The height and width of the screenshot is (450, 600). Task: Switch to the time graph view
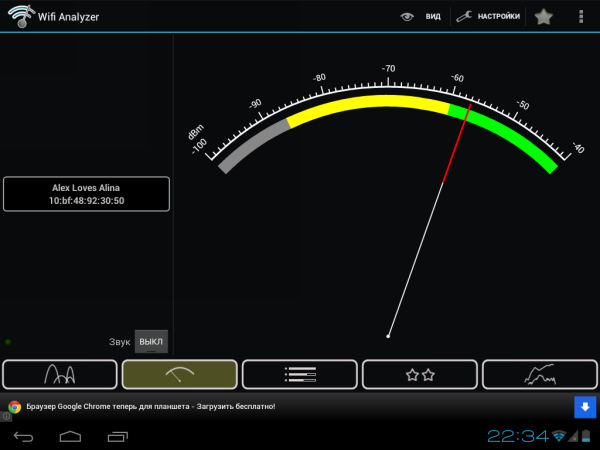pyautogui.click(x=540, y=374)
